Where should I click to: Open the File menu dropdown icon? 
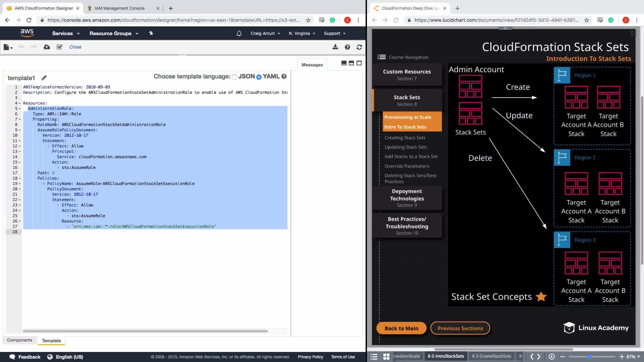pos(8,47)
